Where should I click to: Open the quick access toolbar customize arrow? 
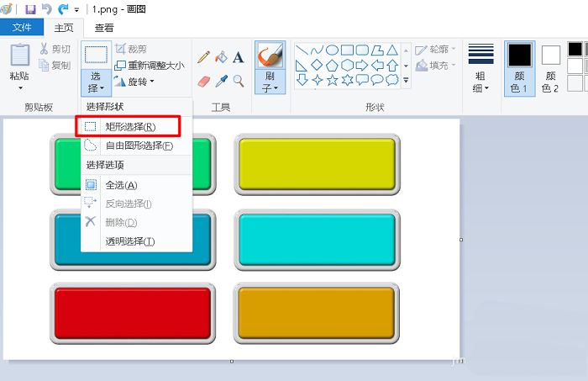click(x=76, y=10)
